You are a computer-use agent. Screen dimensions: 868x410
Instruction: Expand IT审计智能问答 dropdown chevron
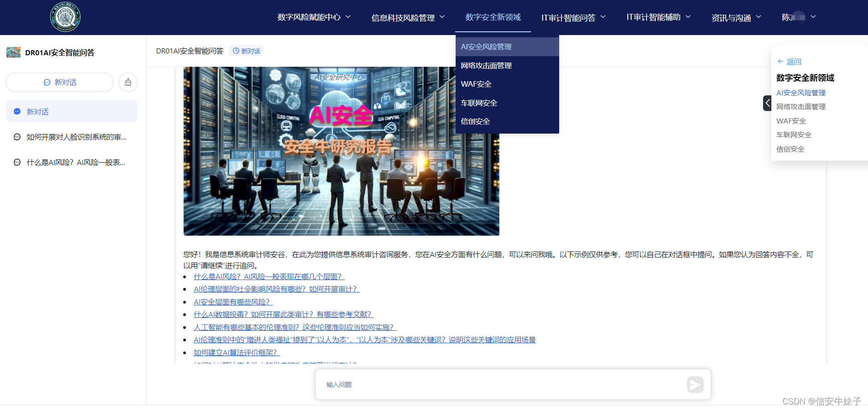[603, 17]
